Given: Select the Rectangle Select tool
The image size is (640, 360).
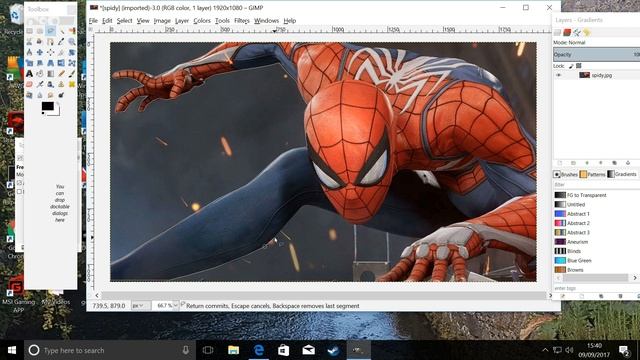Looking at the screenshot, I should [29, 31].
